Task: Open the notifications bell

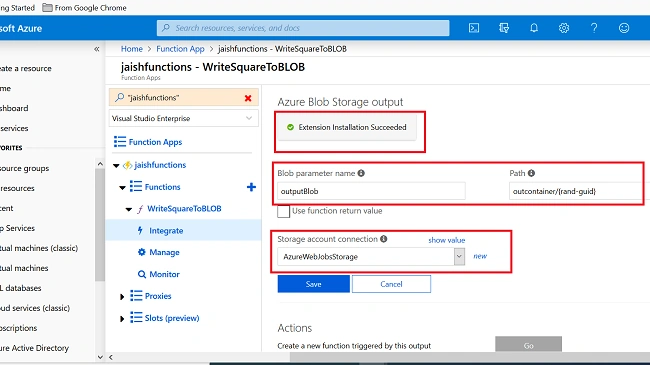Action: (534, 28)
